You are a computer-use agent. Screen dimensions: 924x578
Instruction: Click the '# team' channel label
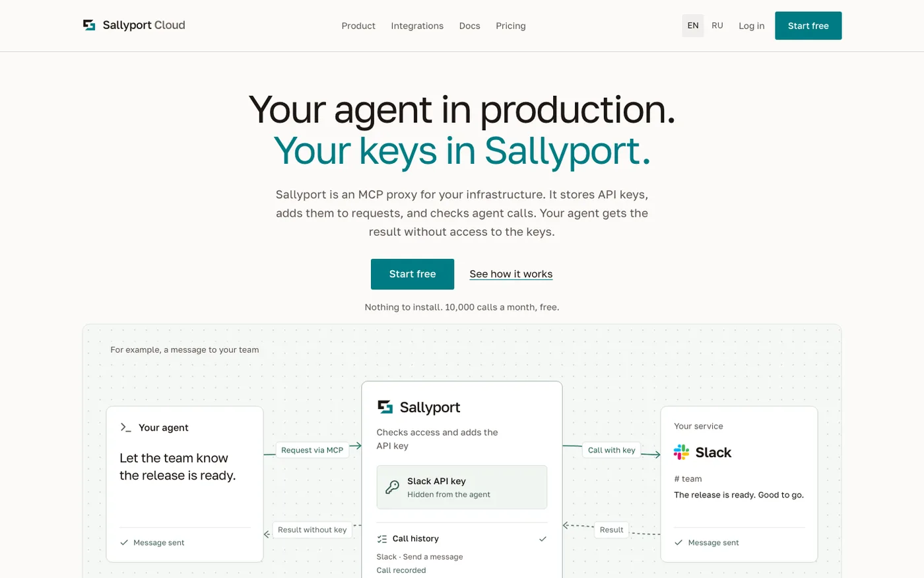click(688, 479)
